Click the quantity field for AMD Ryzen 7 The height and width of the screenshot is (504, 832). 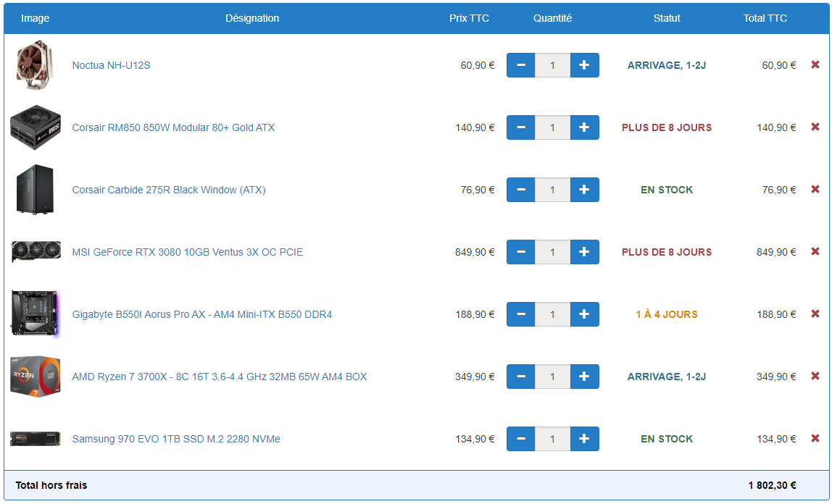[x=552, y=377]
